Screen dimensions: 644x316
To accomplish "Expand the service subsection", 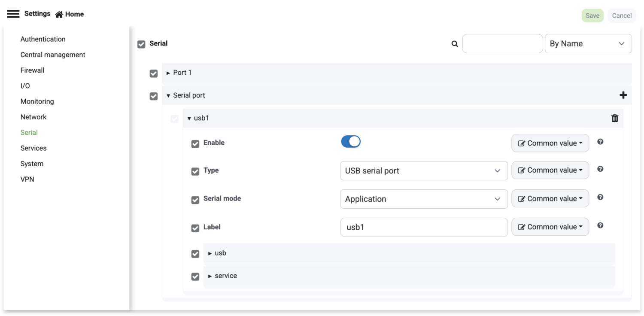I will 225,276.
